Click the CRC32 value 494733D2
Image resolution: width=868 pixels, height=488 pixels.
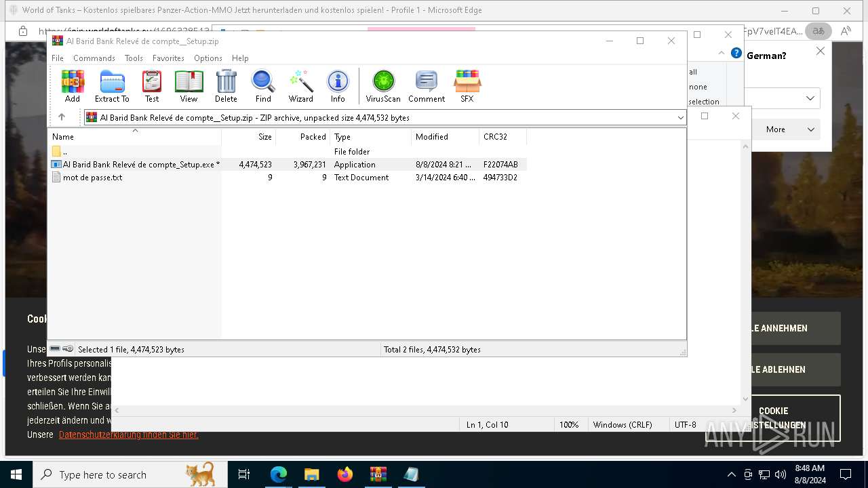(x=500, y=178)
